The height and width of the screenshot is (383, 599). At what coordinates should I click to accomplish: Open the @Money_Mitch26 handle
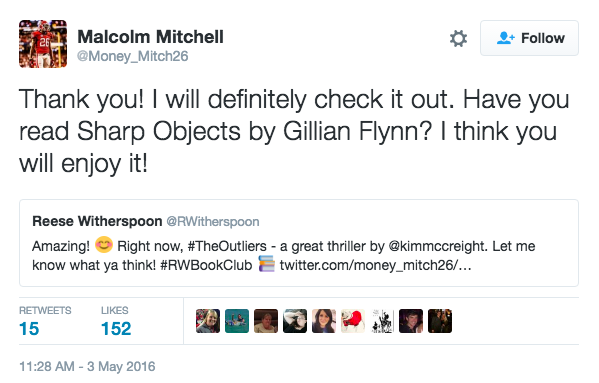tap(133, 57)
